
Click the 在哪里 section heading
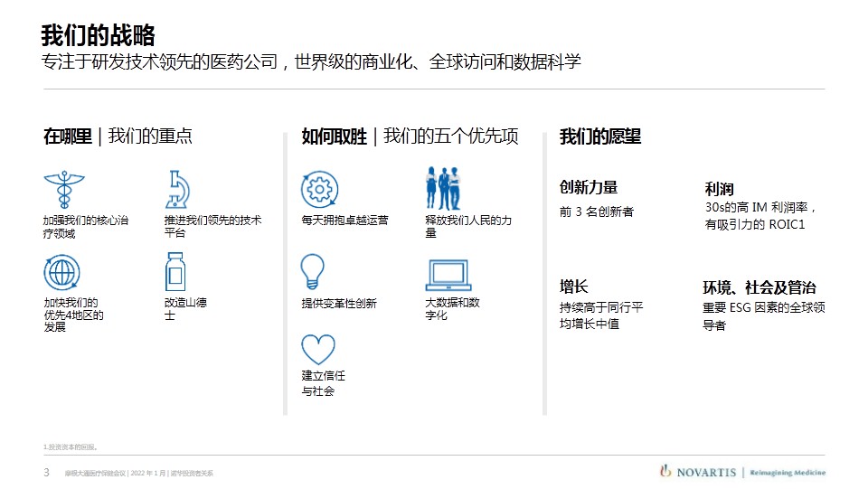(x=67, y=136)
